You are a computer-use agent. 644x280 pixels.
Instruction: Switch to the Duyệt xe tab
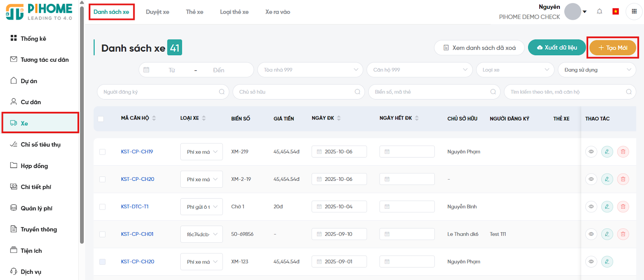pyautogui.click(x=157, y=12)
